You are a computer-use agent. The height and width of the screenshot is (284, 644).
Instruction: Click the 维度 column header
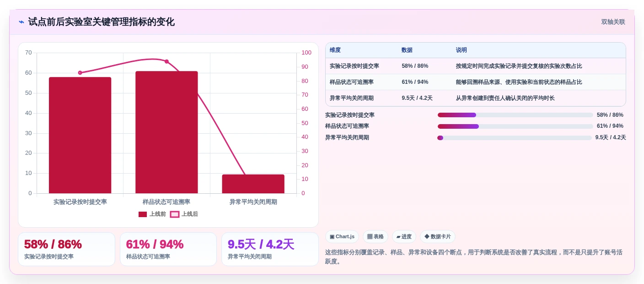tap(335, 50)
